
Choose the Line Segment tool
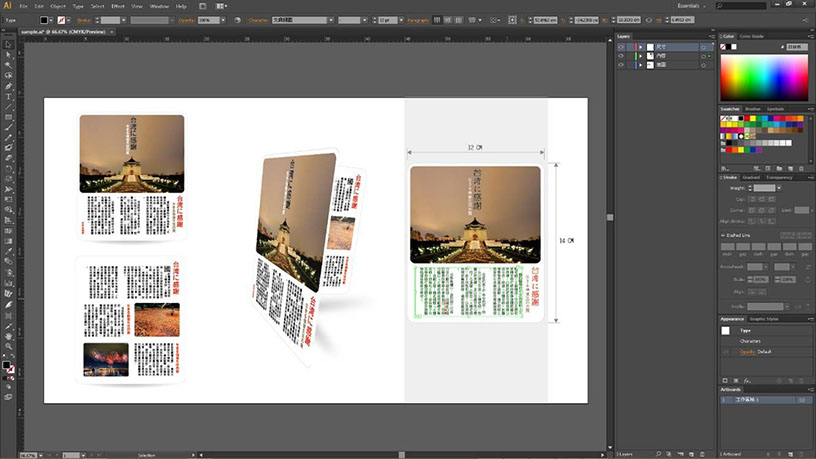pos(9,106)
